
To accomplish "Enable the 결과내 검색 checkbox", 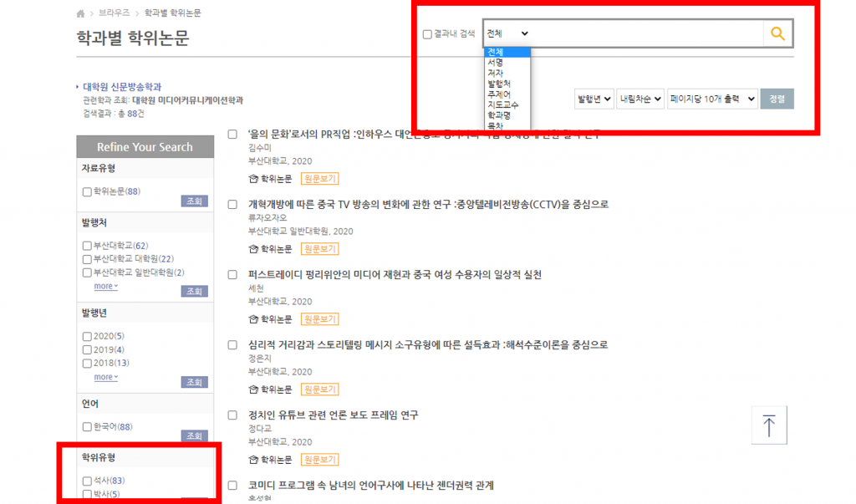I will pos(427,34).
